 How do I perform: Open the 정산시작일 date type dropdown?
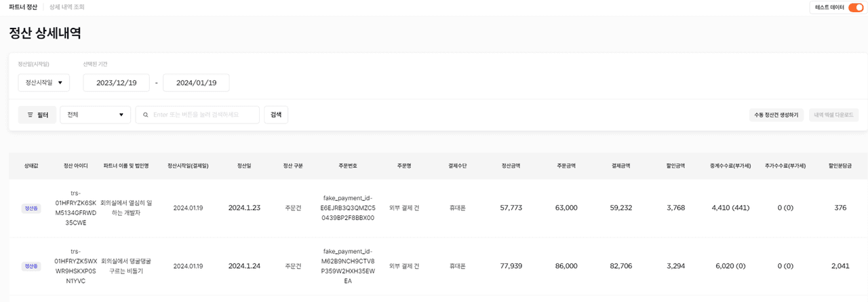click(x=43, y=83)
